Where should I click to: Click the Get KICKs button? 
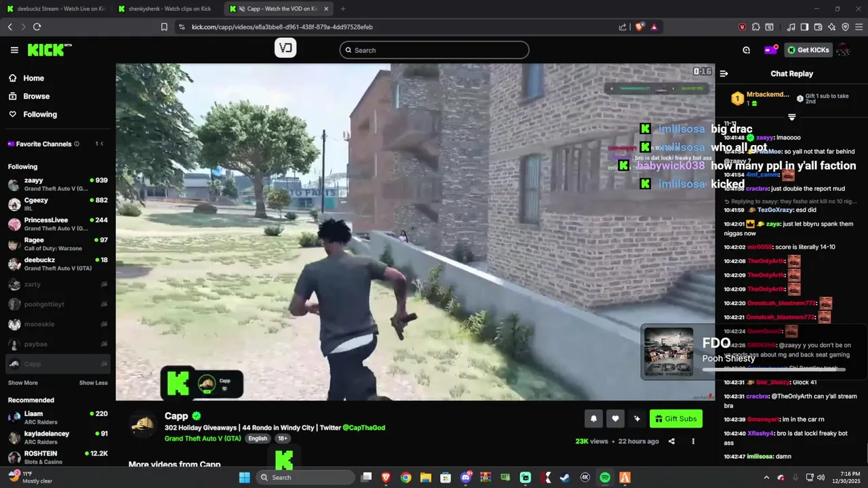point(808,50)
